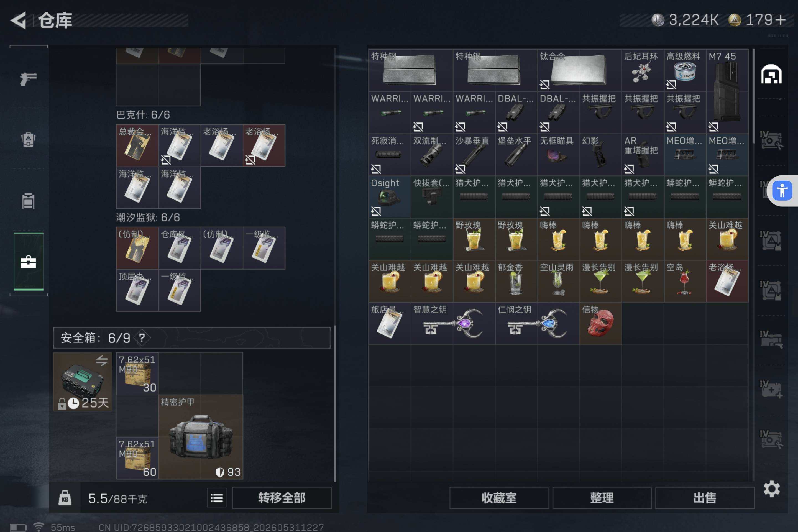Select the AR 重塔握把 grip item
This screenshot has height=532, width=798.
(x=643, y=155)
